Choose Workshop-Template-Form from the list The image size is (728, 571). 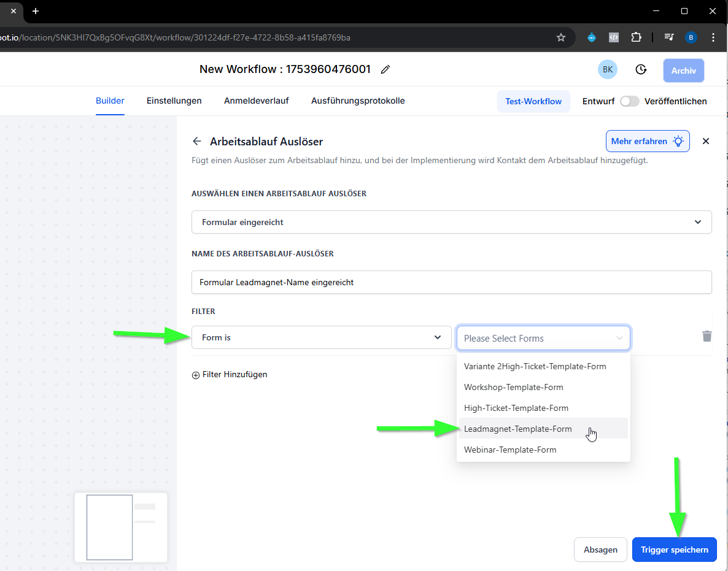(x=543, y=388)
